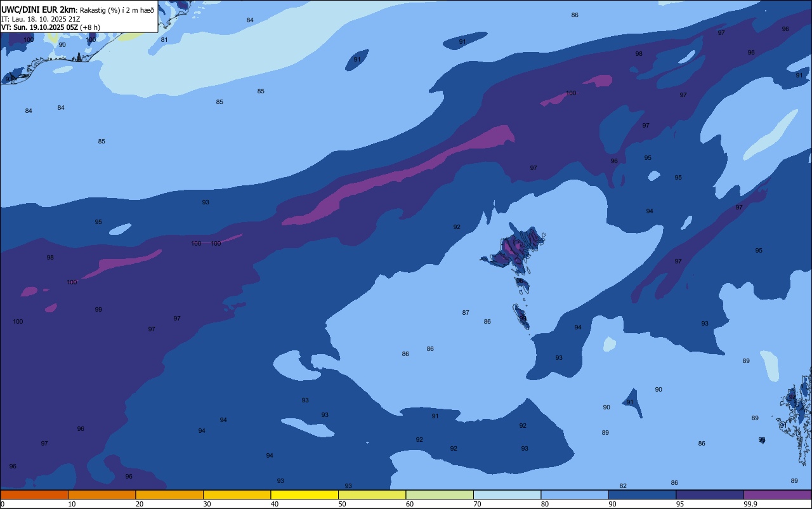Click the '30' legend tick label

207,504
